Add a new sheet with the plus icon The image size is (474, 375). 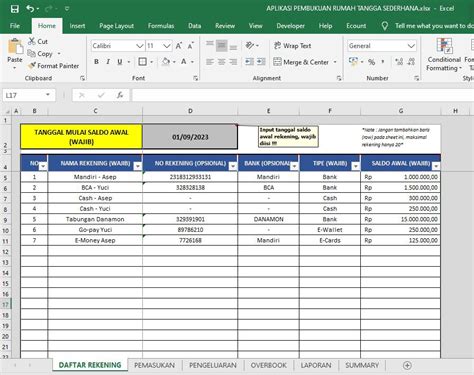coord(407,365)
